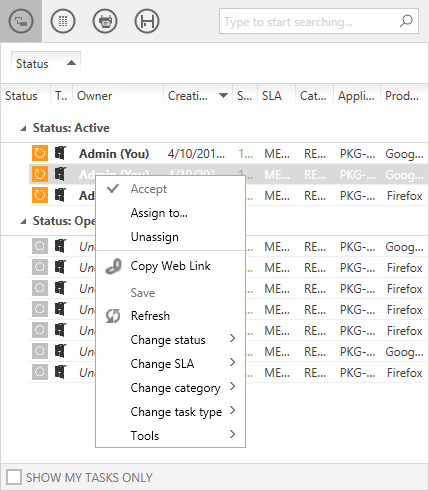
Task: Open Change category submenu
Action: coord(170,388)
